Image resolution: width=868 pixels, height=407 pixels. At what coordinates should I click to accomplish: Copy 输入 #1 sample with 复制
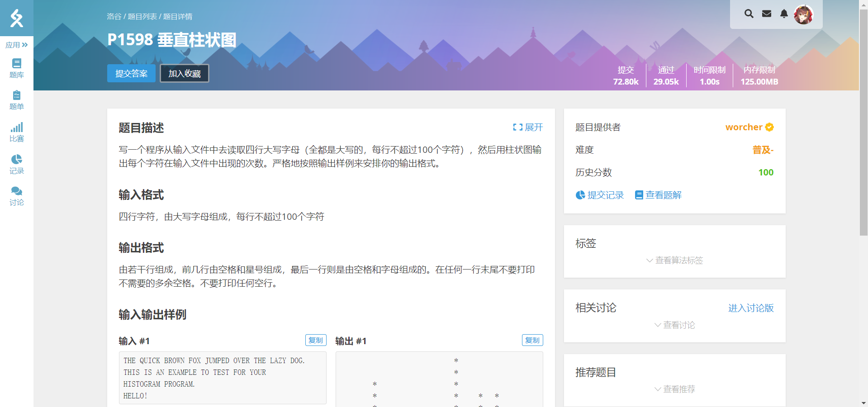click(x=315, y=340)
